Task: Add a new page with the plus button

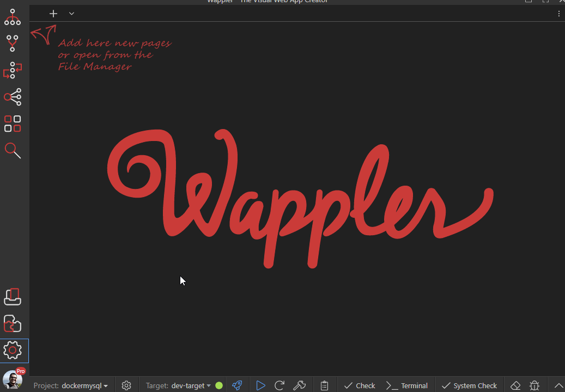Action: pos(53,14)
